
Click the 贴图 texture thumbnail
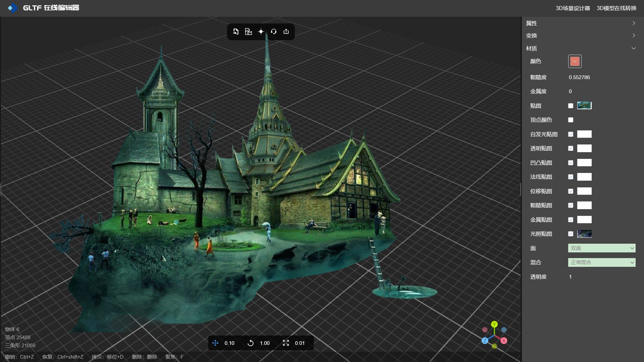tap(584, 106)
